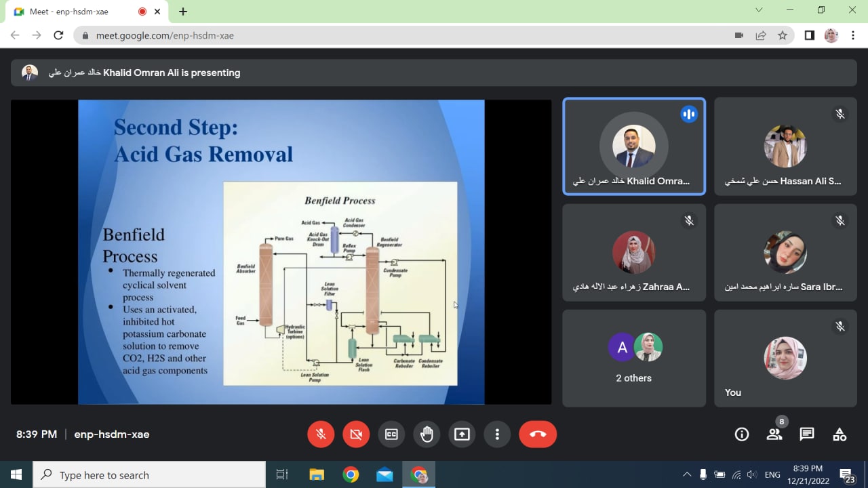Open a new browser tab
The width and height of the screenshot is (868, 488).
pos(183,12)
